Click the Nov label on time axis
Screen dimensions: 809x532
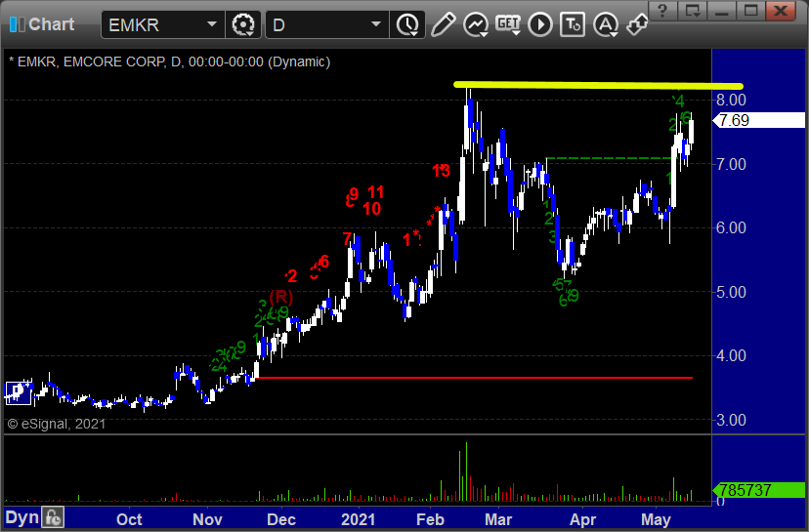[207, 519]
